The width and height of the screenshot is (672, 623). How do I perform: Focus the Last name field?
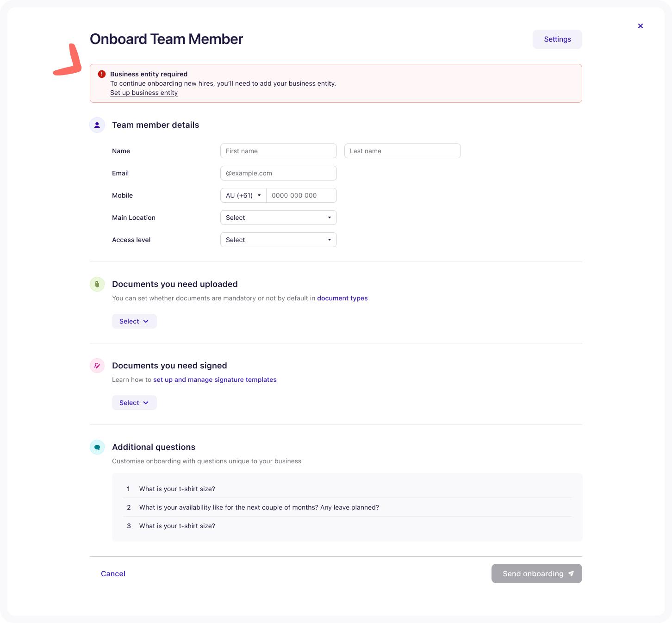402,151
